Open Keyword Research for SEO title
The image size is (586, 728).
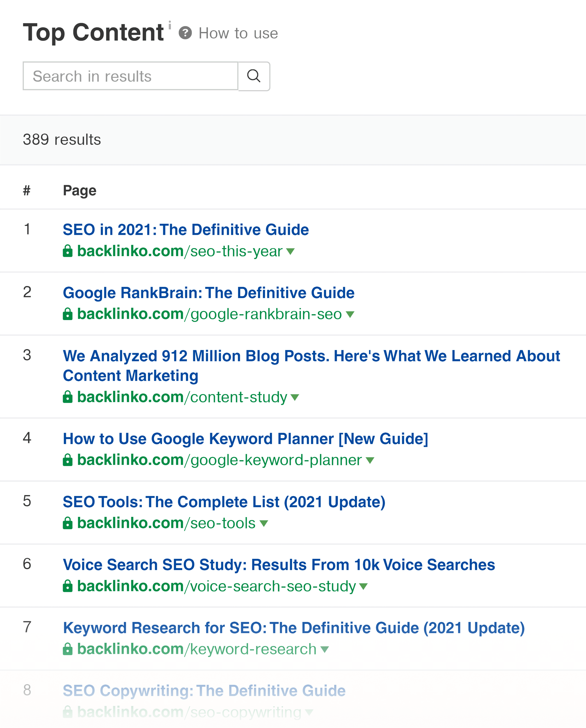tap(294, 628)
